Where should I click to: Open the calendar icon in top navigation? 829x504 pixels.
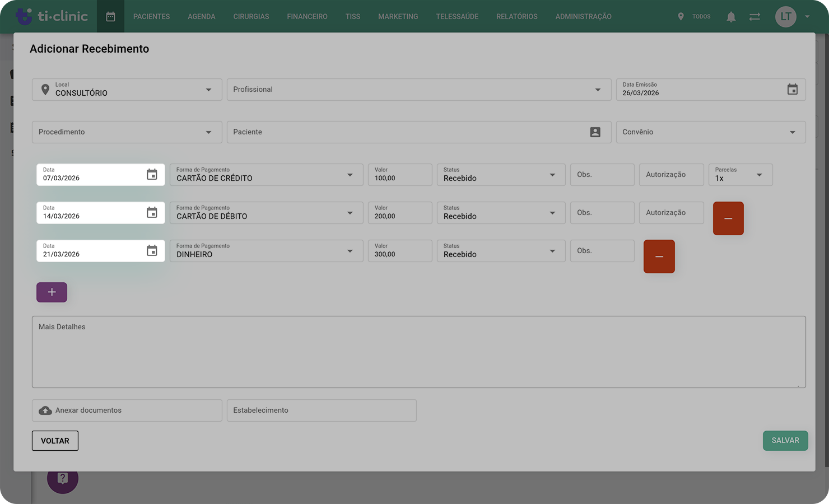coord(110,16)
